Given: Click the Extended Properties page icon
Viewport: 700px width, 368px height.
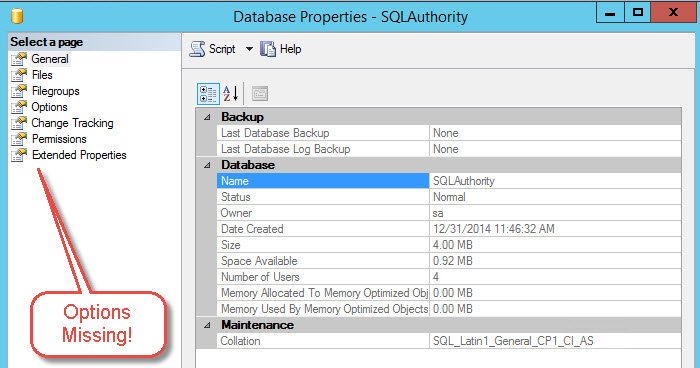Looking at the screenshot, I should pyautogui.click(x=19, y=155).
